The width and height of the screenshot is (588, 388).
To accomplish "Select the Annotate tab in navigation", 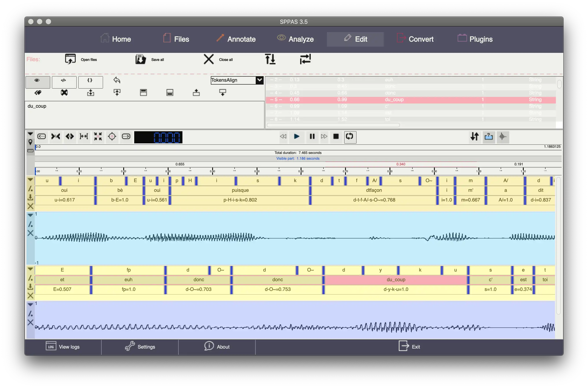I will coord(235,39).
